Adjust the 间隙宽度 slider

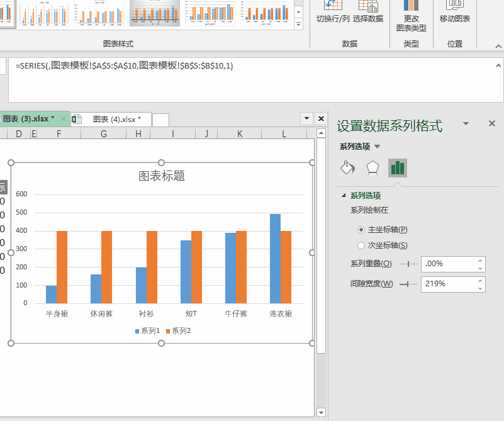[408, 284]
